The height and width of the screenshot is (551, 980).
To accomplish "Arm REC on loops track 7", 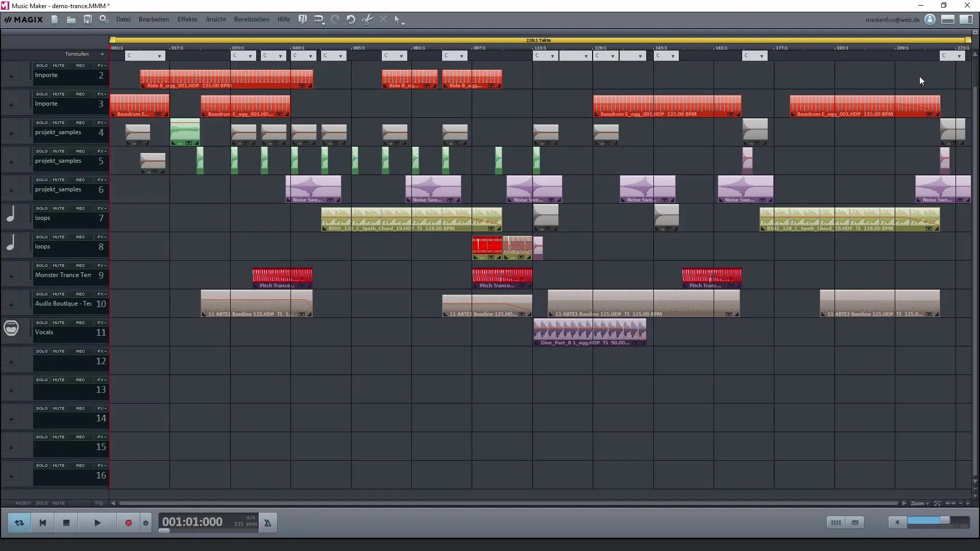I will point(80,208).
